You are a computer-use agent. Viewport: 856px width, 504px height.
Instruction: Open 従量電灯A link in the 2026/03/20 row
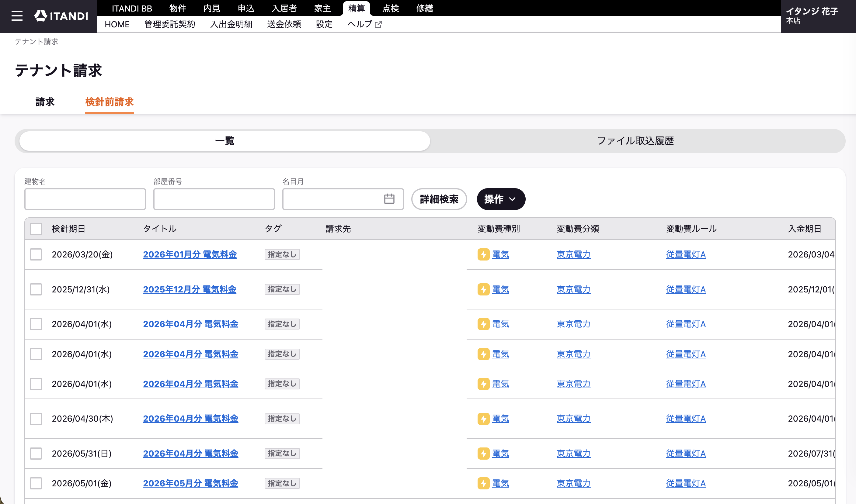tap(686, 254)
